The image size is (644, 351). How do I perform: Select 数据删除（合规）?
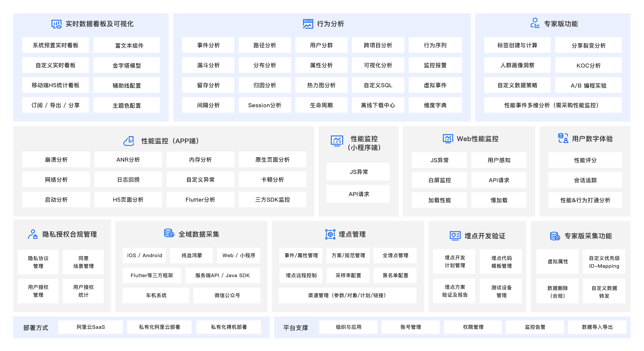[557, 291]
